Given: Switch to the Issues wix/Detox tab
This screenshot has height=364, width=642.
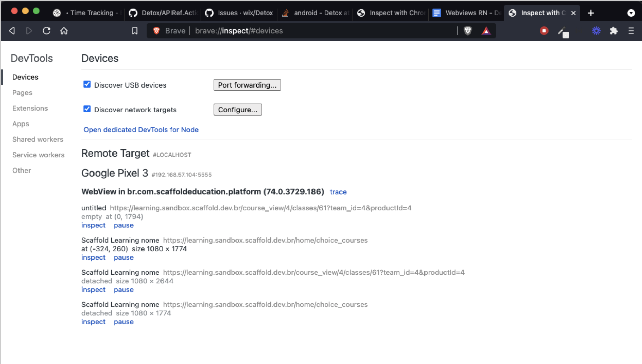Looking at the screenshot, I should click(239, 13).
